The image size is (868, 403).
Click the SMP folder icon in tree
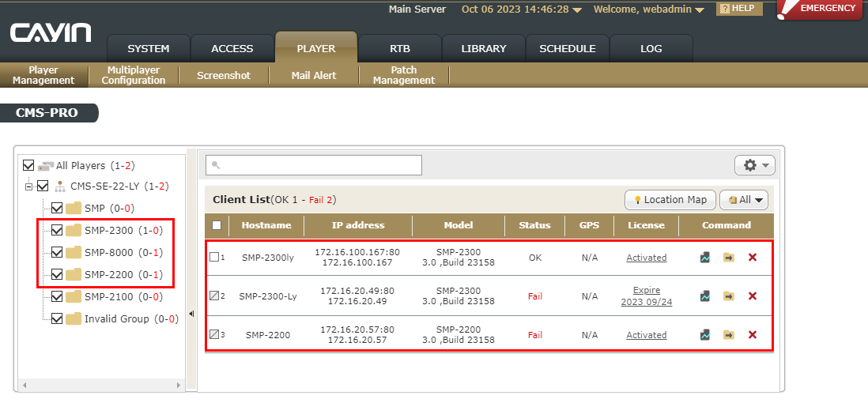73,208
